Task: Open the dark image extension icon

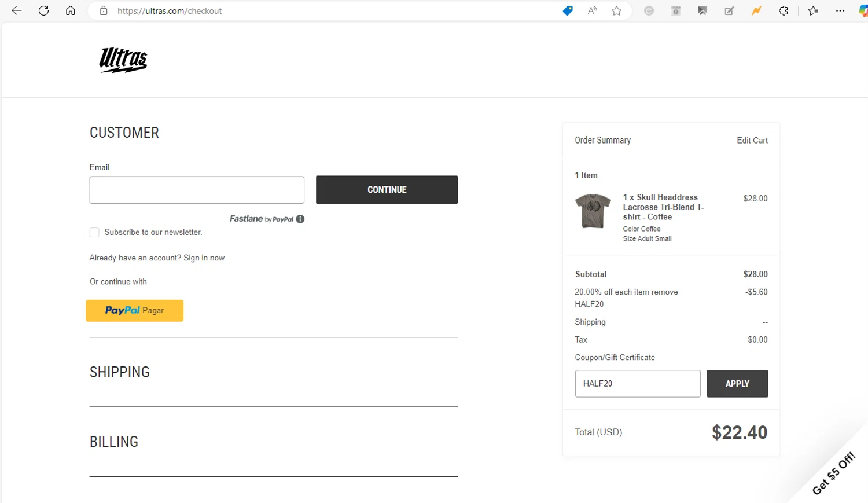Action: (703, 10)
